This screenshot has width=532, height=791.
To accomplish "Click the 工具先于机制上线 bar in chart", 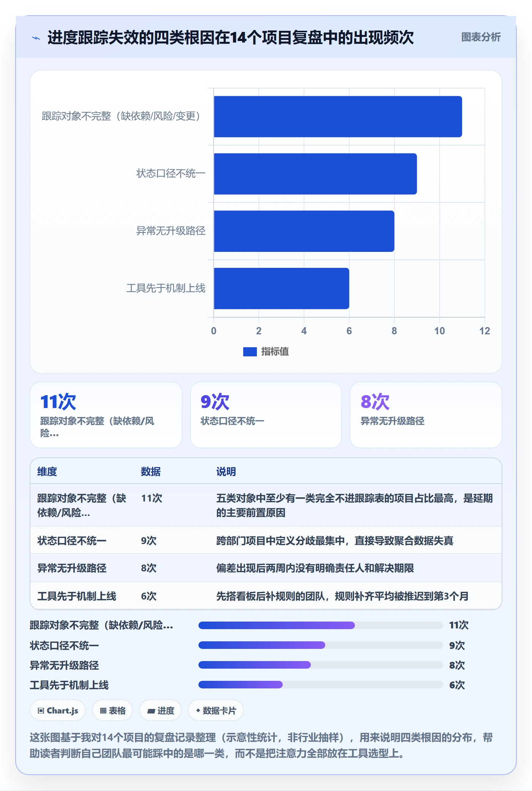I will (x=282, y=288).
